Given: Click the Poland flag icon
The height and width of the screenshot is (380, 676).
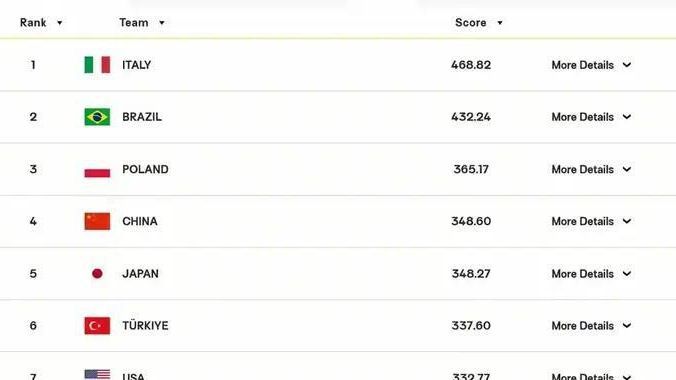Looking at the screenshot, I should pos(97,169).
